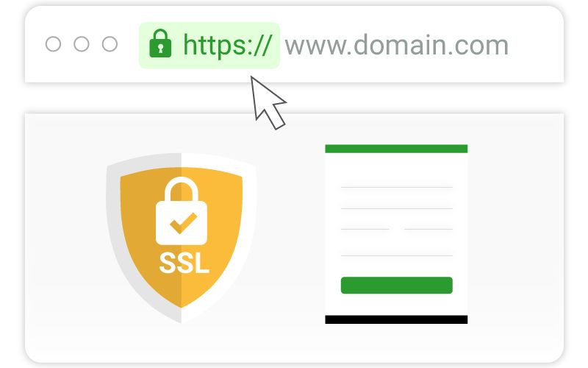Click the middle window control circle
Image resolution: width=588 pixels, height=368 pixels.
click(x=82, y=44)
